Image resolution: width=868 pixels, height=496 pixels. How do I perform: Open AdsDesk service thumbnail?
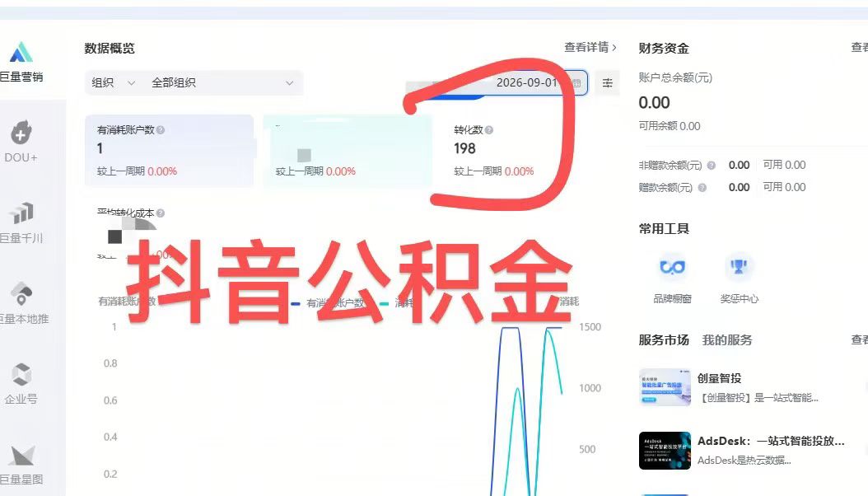(x=665, y=451)
